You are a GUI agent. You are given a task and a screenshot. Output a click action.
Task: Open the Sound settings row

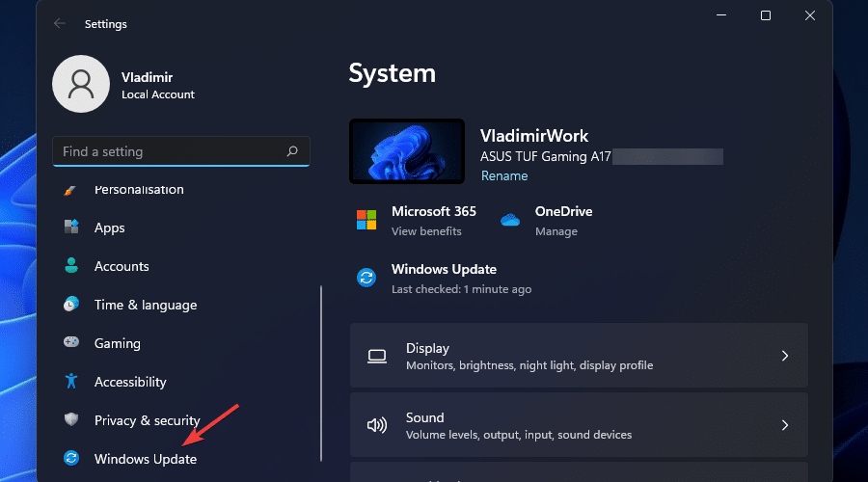pos(579,424)
